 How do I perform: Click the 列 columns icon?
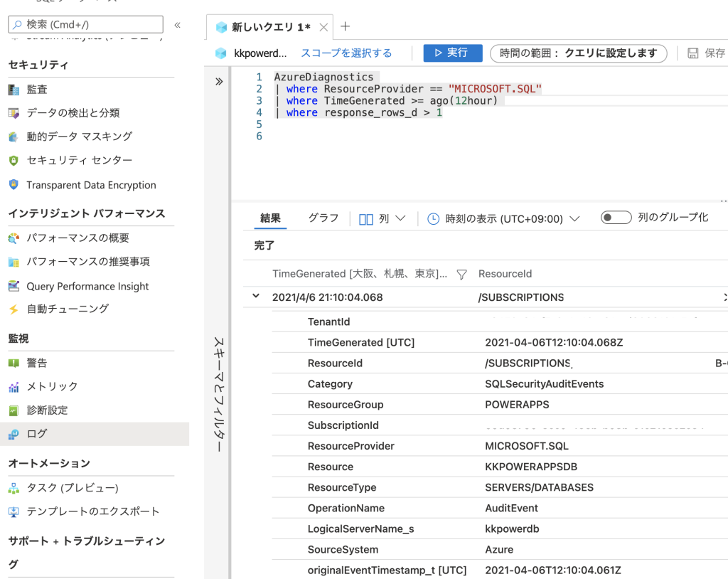(x=366, y=219)
